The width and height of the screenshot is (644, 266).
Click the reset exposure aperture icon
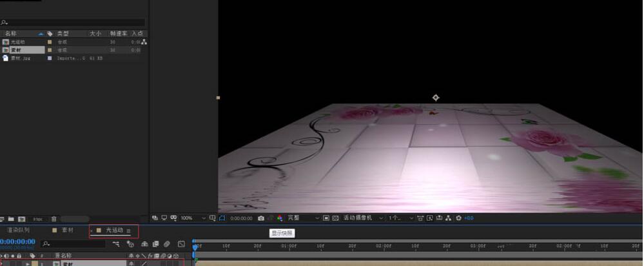[x=458, y=218]
